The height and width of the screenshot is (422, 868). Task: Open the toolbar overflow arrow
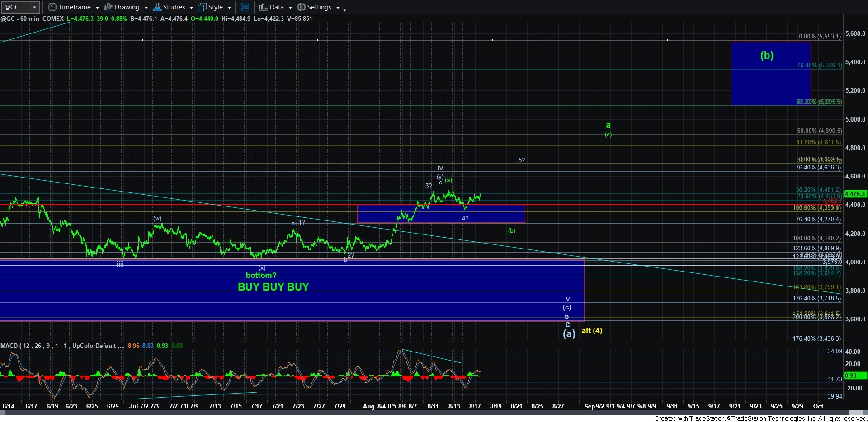[x=344, y=9]
